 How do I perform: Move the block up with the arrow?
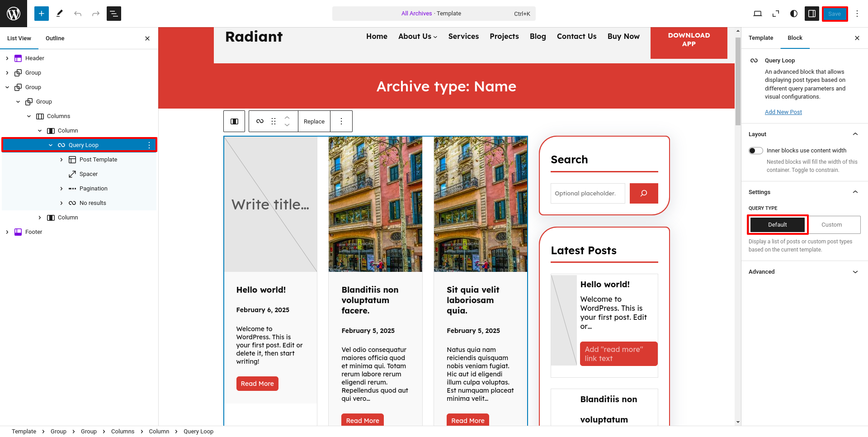tap(287, 117)
